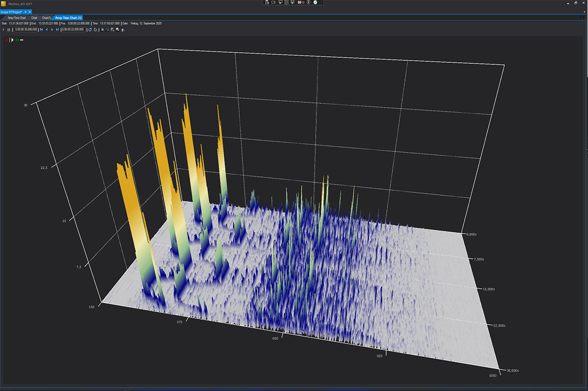This screenshot has width=588, height=391.
Task: Switch to the Chart(1) tab
Action: (x=46, y=18)
